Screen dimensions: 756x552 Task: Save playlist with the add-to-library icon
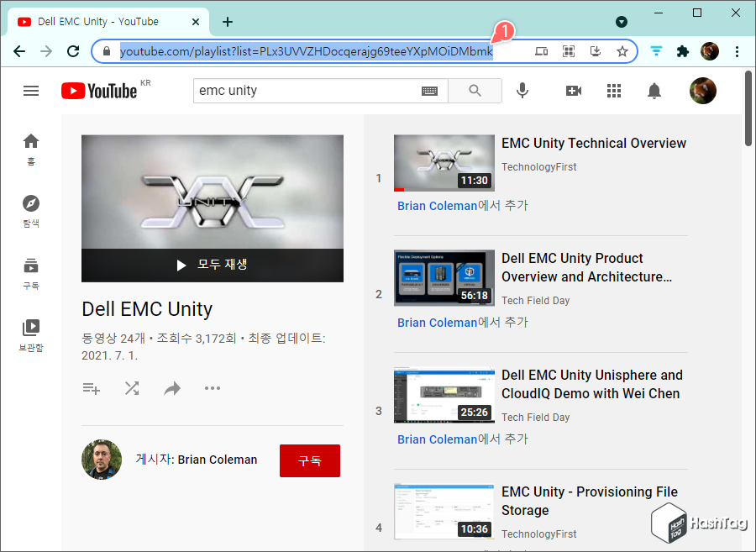91,388
